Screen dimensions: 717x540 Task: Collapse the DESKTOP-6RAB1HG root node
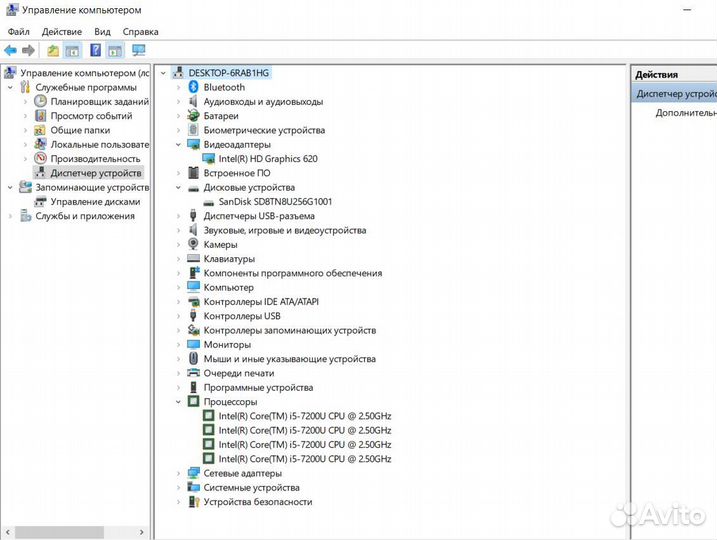tap(163, 73)
